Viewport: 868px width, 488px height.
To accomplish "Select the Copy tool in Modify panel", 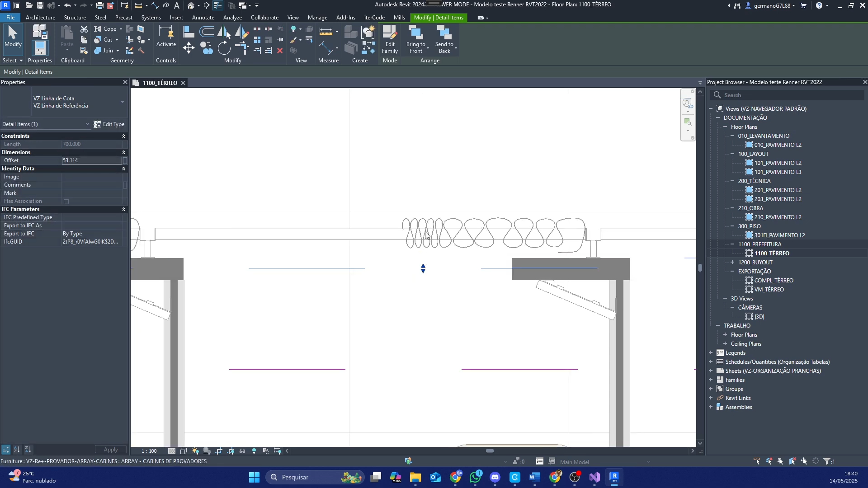I will [x=207, y=48].
